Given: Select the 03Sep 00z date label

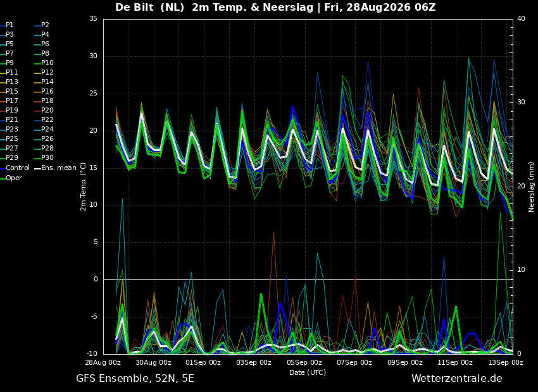Looking at the screenshot, I should pyautogui.click(x=254, y=362).
